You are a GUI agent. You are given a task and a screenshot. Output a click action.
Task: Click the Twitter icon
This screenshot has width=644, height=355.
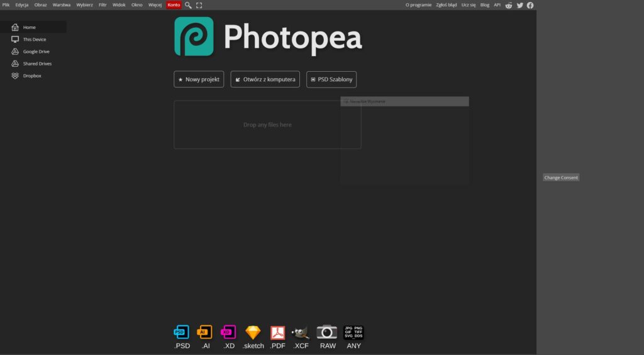(520, 5)
